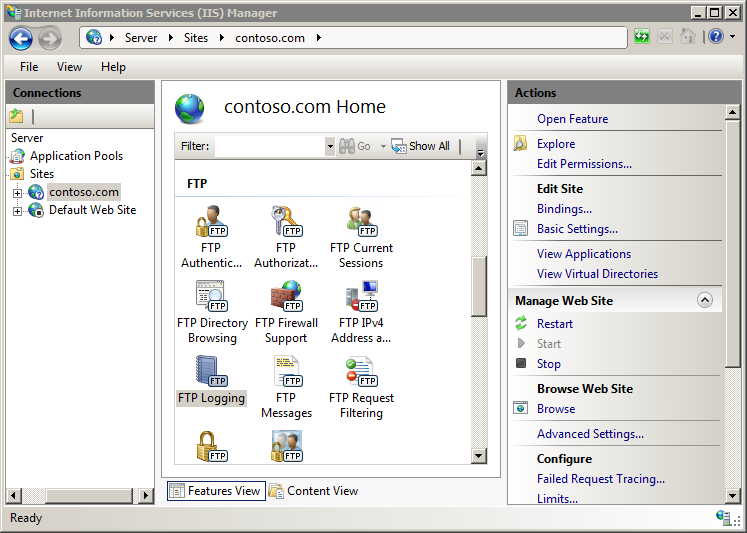Image resolution: width=747 pixels, height=533 pixels.
Task: Click the feature list scroll-down arrow
Action: (x=479, y=456)
